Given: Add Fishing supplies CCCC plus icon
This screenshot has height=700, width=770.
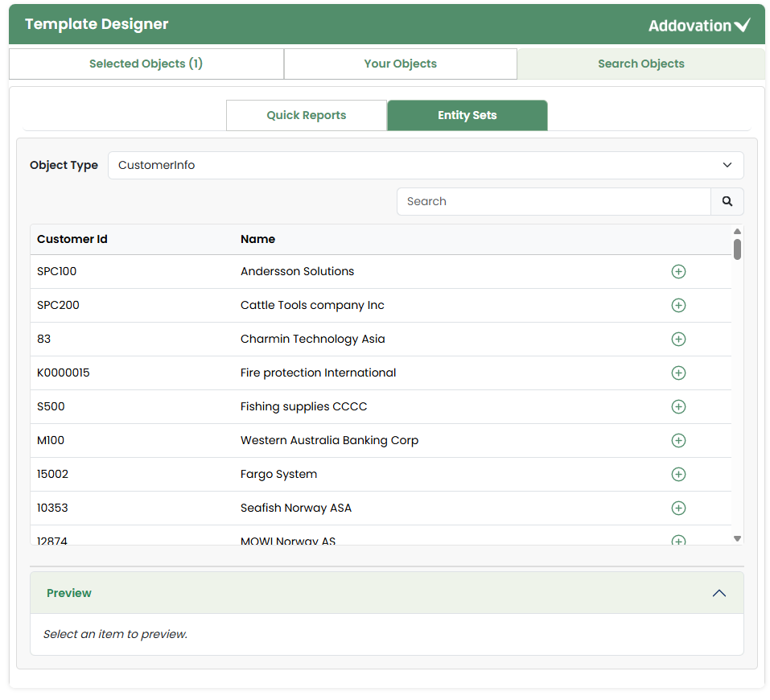Looking at the screenshot, I should (x=678, y=407).
